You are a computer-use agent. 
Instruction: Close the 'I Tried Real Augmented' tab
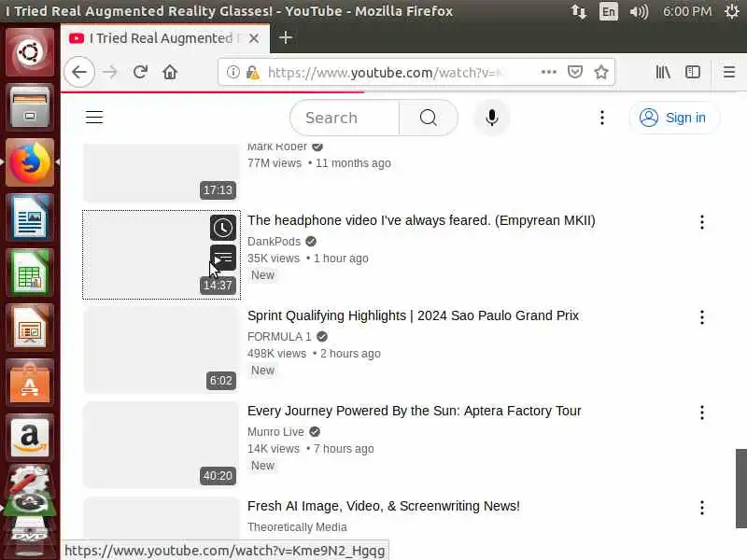tap(254, 38)
